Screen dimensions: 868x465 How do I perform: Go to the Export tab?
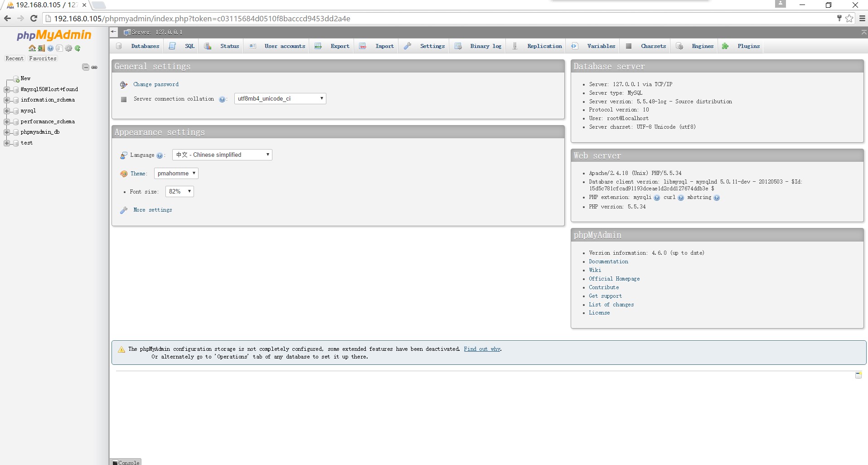coord(332,46)
